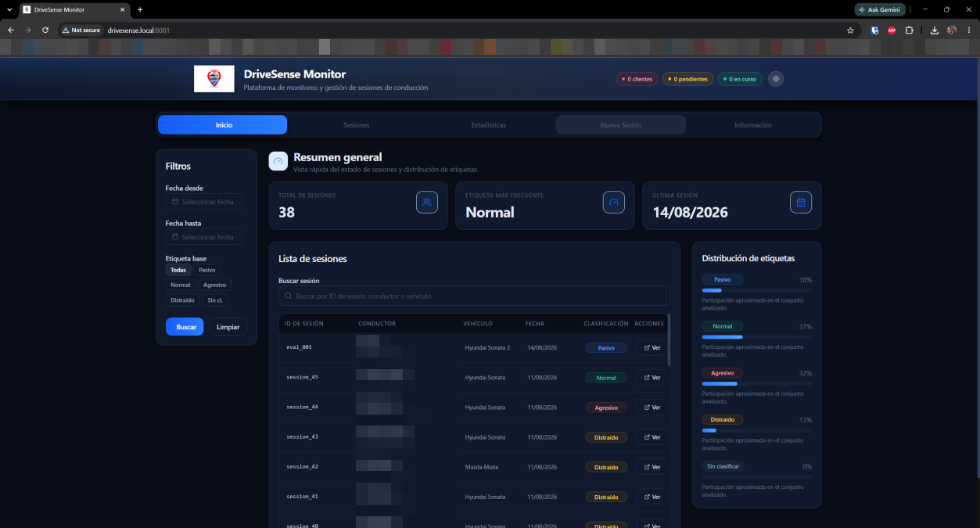Click Ver for session_45
Screen dimensions: 980x528
[652, 378]
